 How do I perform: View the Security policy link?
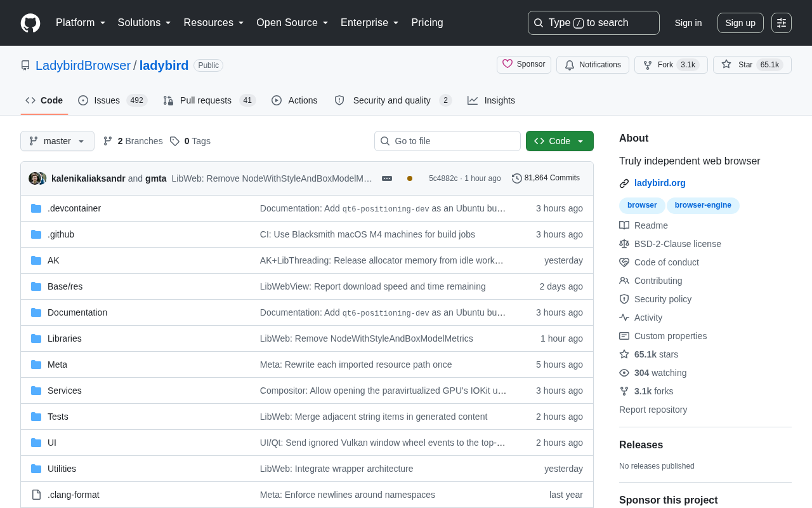[x=663, y=299]
